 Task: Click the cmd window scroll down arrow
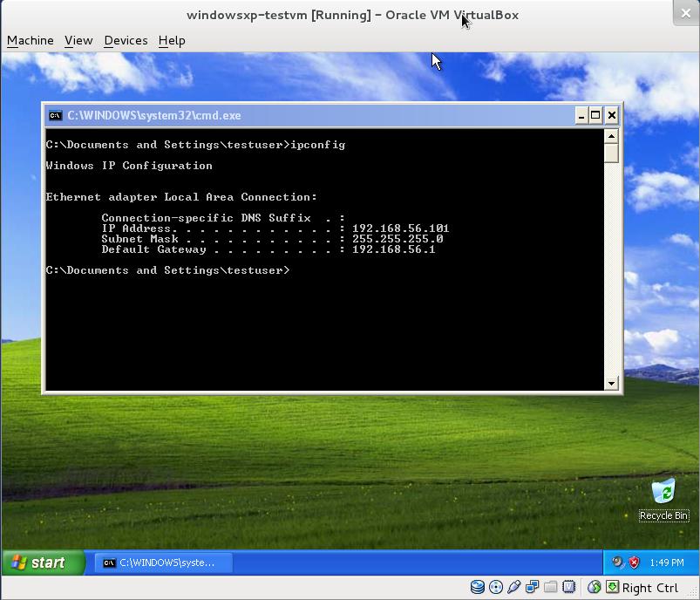tap(611, 383)
